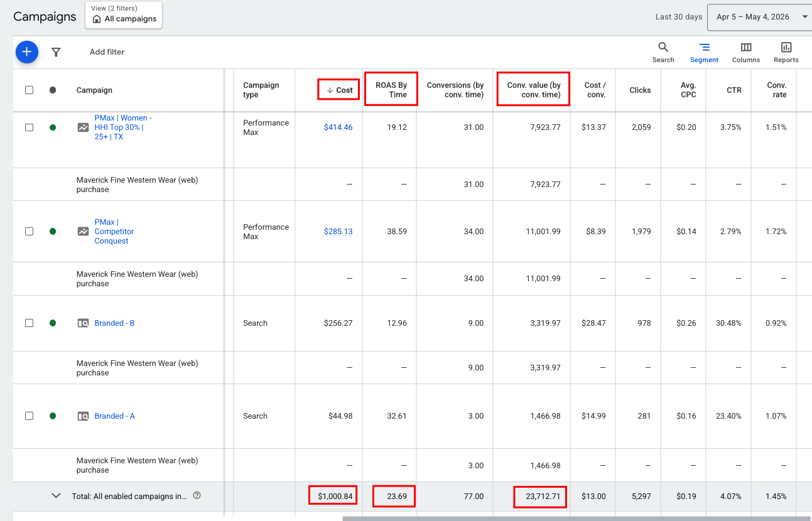The width and height of the screenshot is (812, 521).
Task: Open the filter funnel icon
Action: tap(56, 52)
